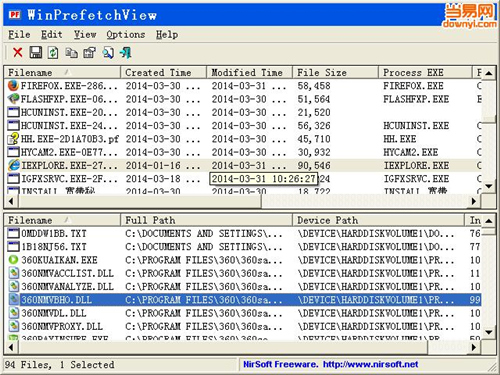500x375 pixels.
Task: Click the Copy selected items toolbar icon
Action: pyautogui.click(x=71, y=53)
